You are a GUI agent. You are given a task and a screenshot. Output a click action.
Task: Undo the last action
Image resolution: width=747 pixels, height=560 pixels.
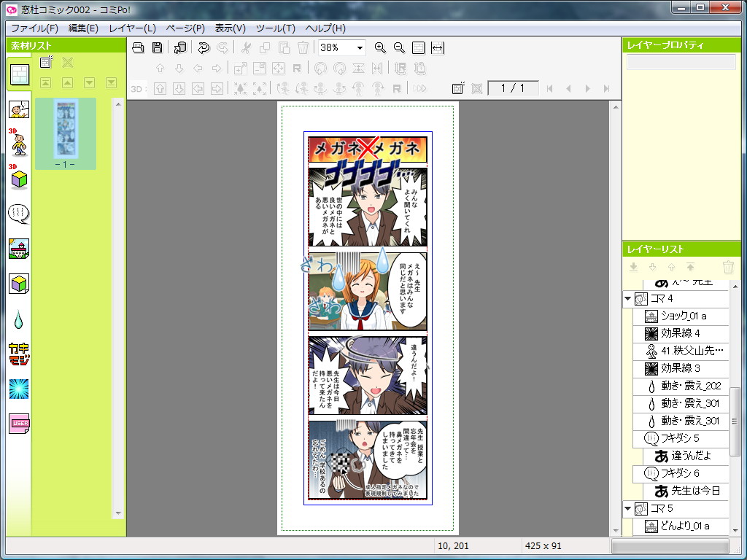[204, 47]
